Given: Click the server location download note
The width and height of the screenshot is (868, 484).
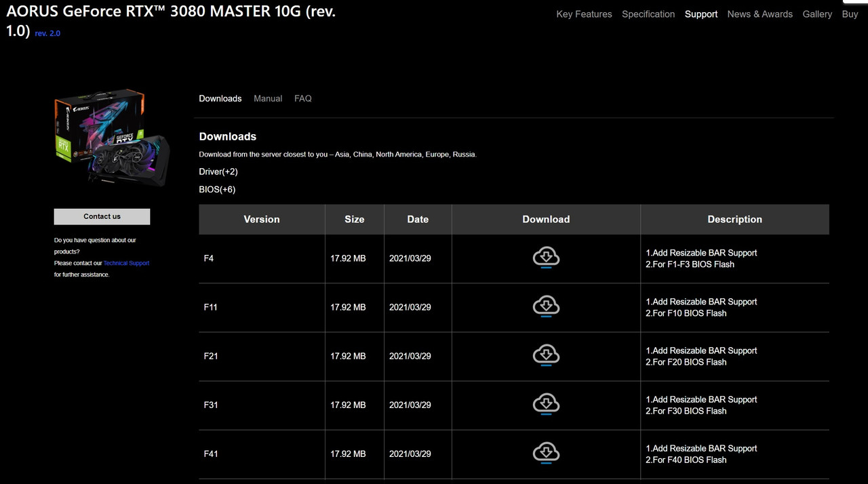Looking at the screenshot, I should (338, 155).
